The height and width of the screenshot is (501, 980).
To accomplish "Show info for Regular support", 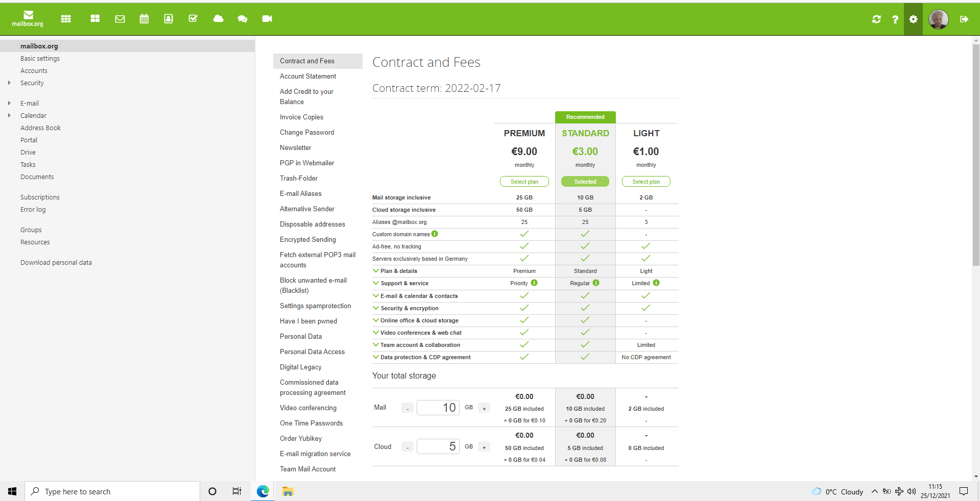I will pyautogui.click(x=596, y=283).
